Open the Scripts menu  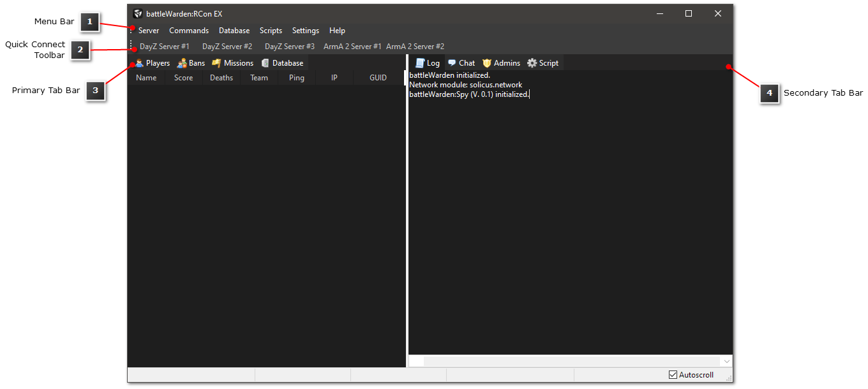tap(271, 31)
